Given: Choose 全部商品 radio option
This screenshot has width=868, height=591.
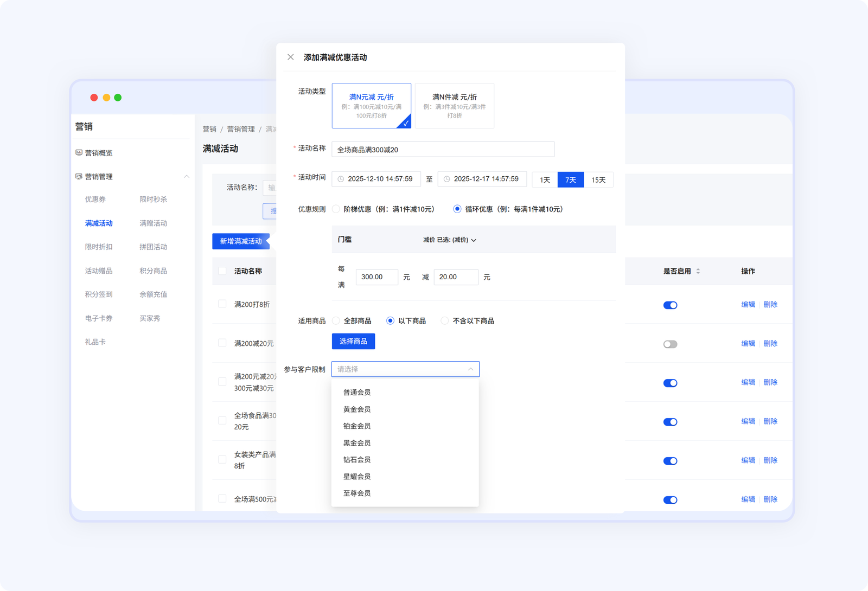Looking at the screenshot, I should [x=336, y=321].
